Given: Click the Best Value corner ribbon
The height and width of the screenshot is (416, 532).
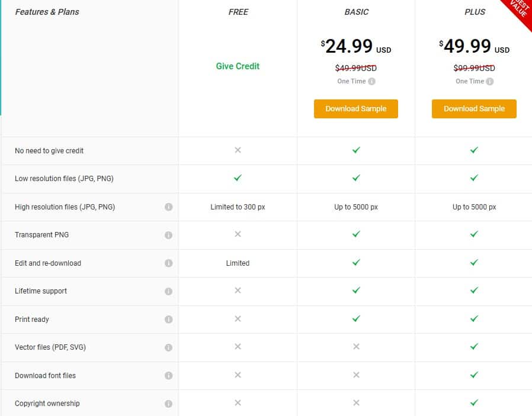Looking at the screenshot, I should [519, 9].
